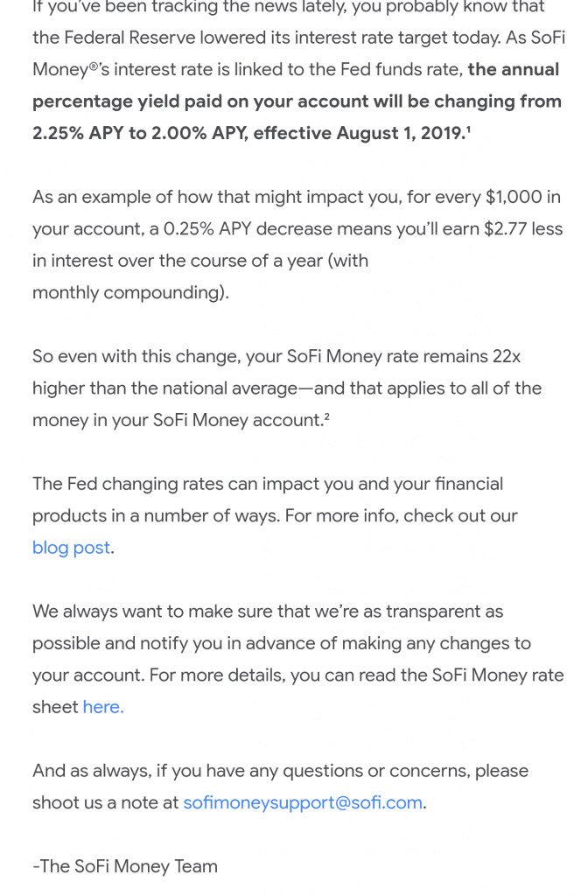Click footnote 1 superscript after August 1, 2019
Screen dimensions: 588x896
point(468,129)
